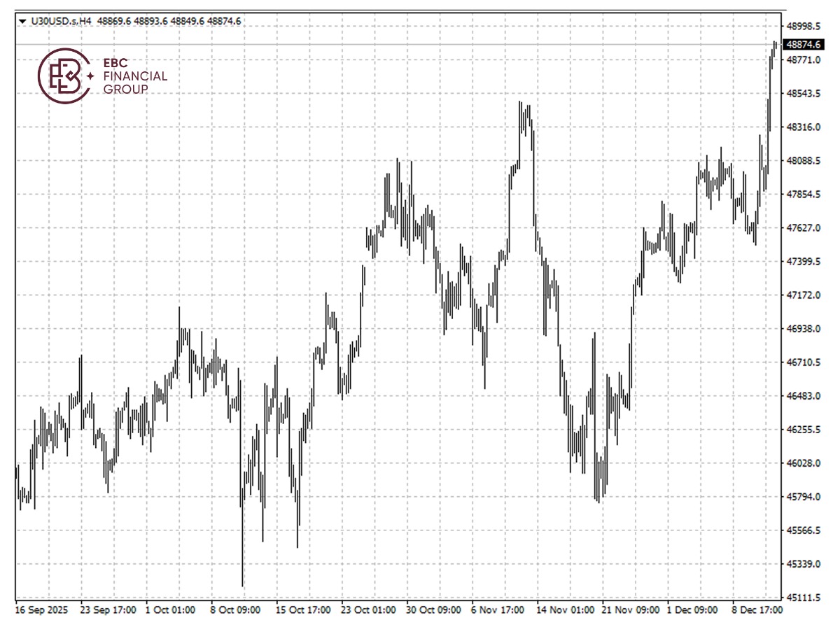Click the 23 Oct 01:00 time label
840x627 pixels.
pos(368,610)
